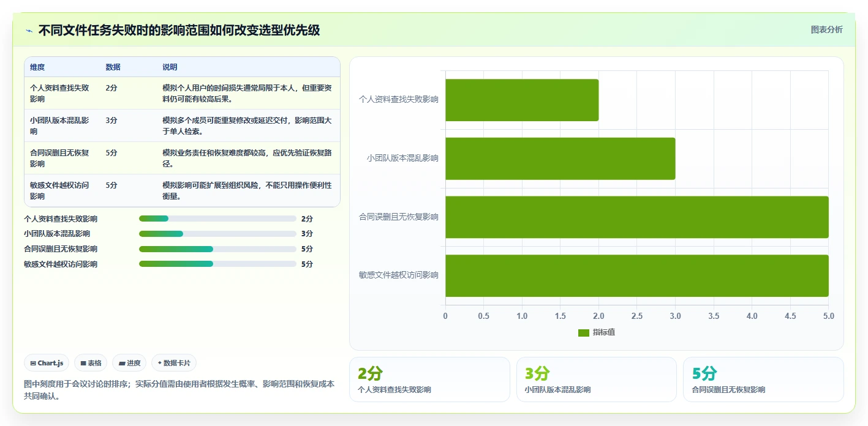
Task: Click the 2分 data card
Action: pos(429,379)
